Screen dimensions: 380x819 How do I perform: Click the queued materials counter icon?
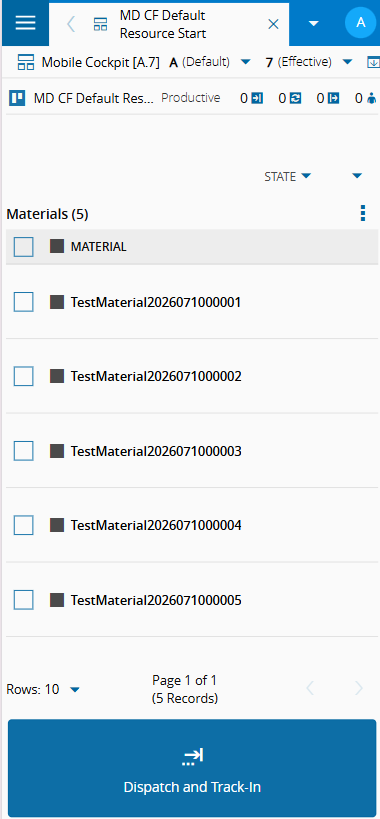[257, 98]
